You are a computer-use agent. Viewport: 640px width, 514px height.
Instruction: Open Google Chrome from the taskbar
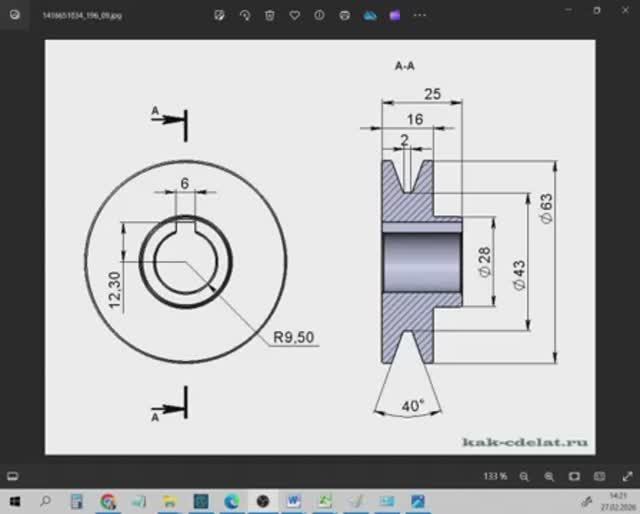[107, 502]
